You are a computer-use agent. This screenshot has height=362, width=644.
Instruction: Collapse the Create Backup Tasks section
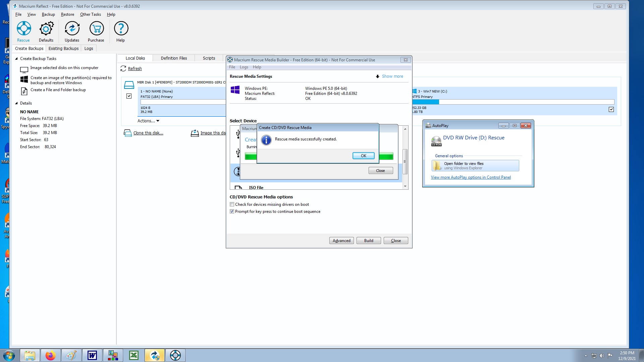16,59
